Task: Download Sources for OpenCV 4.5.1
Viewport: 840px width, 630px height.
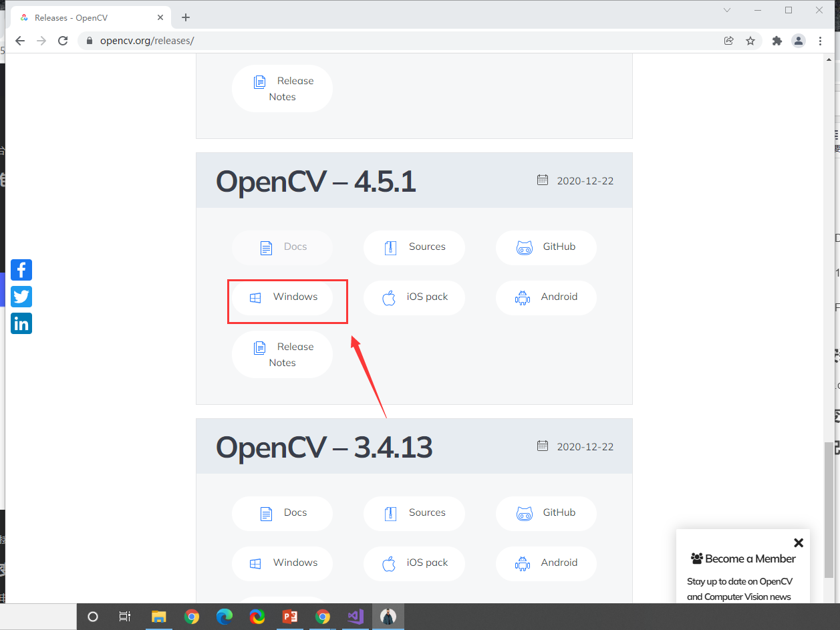Action: pos(414,247)
